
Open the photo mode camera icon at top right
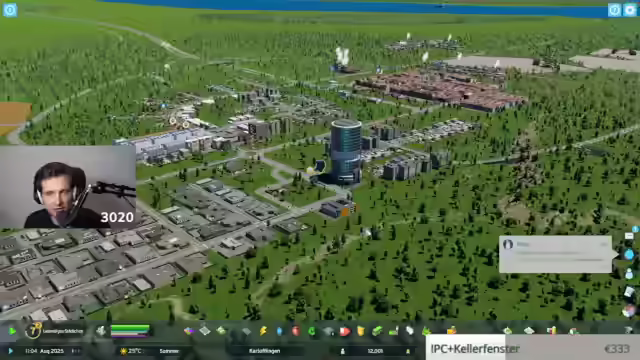click(x=631, y=10)
